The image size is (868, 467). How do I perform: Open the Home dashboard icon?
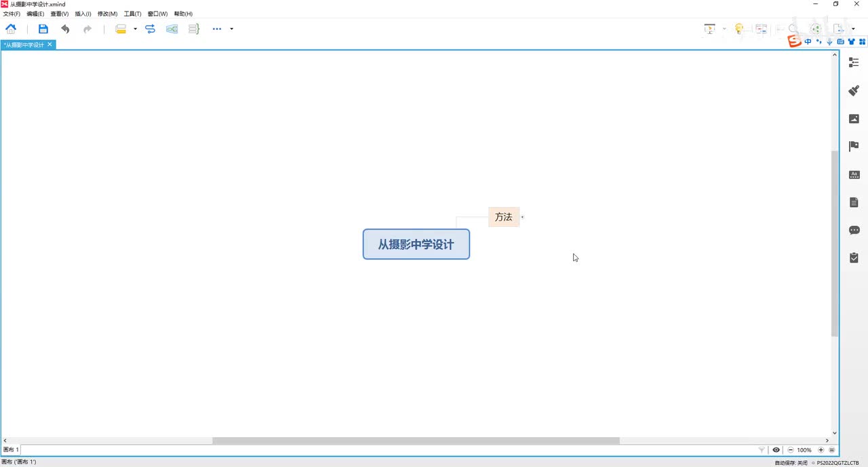pos(11,29)
